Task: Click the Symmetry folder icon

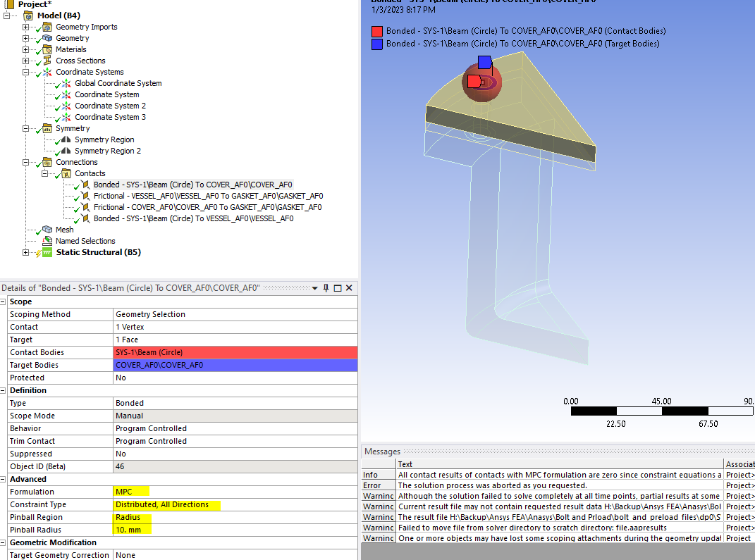Action: coord(47,128)
